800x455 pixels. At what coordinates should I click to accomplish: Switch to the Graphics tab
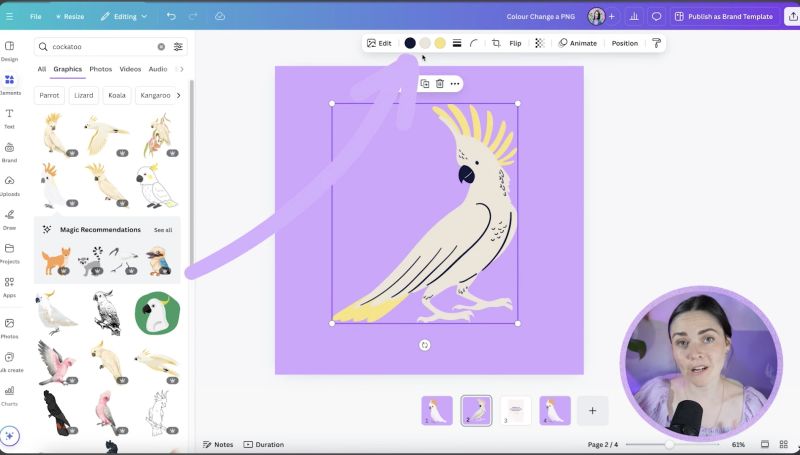[x=67, y=69]
